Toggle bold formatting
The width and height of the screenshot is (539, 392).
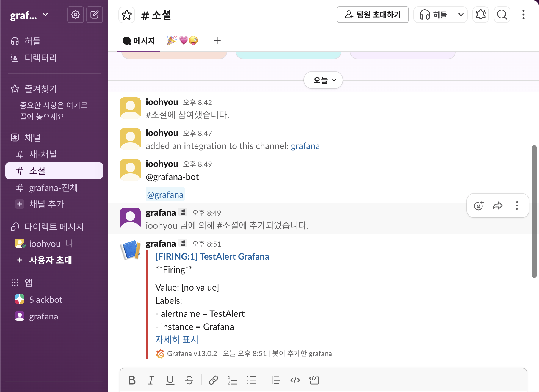132,380
